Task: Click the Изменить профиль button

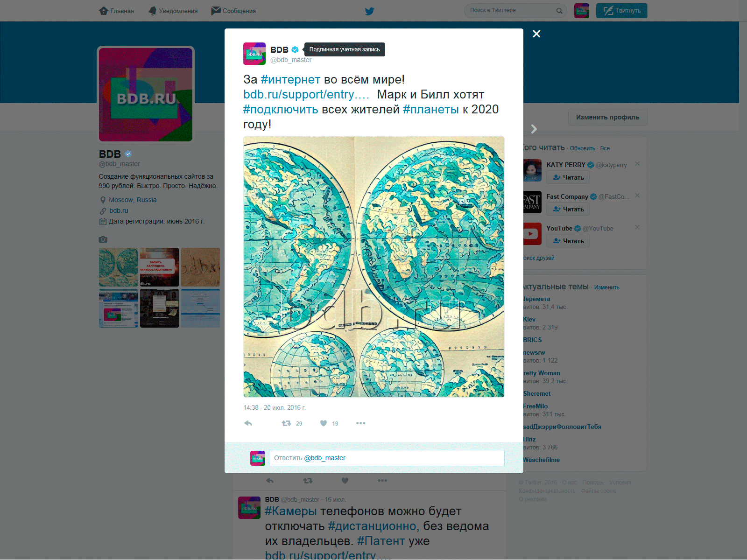Action: point(607,117)
